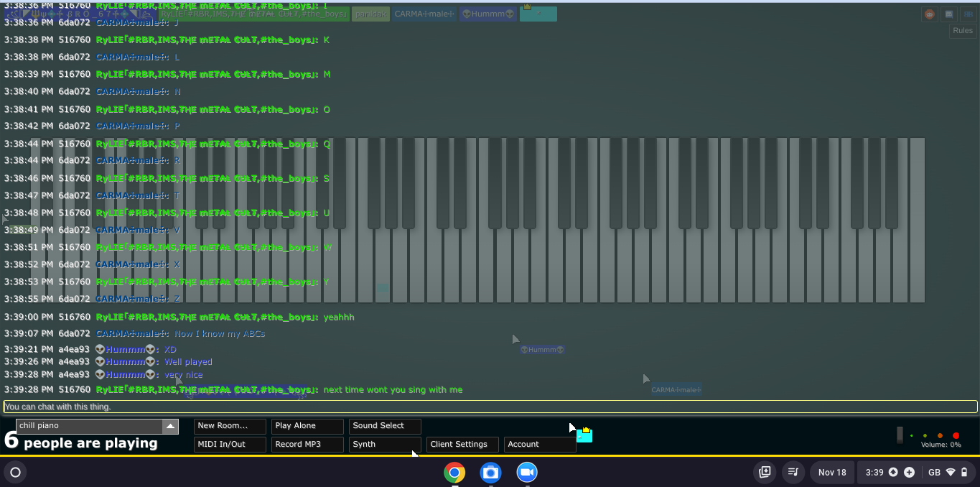Click the Play Alone button
Image resolution: width=980 pixels, height=487 pixels.
point(307,426)
